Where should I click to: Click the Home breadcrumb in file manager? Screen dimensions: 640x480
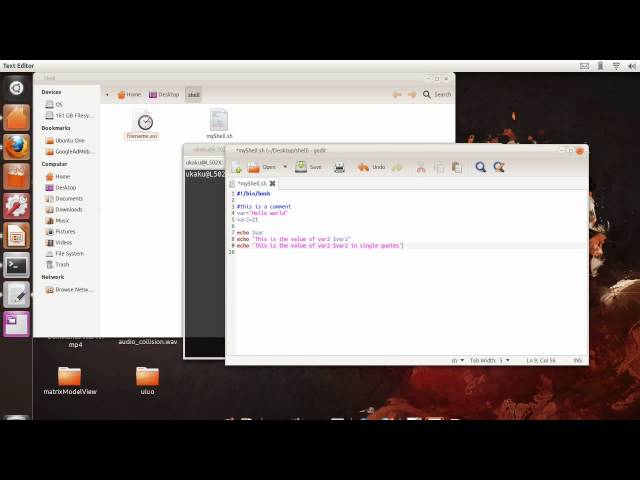pos(129,94)
